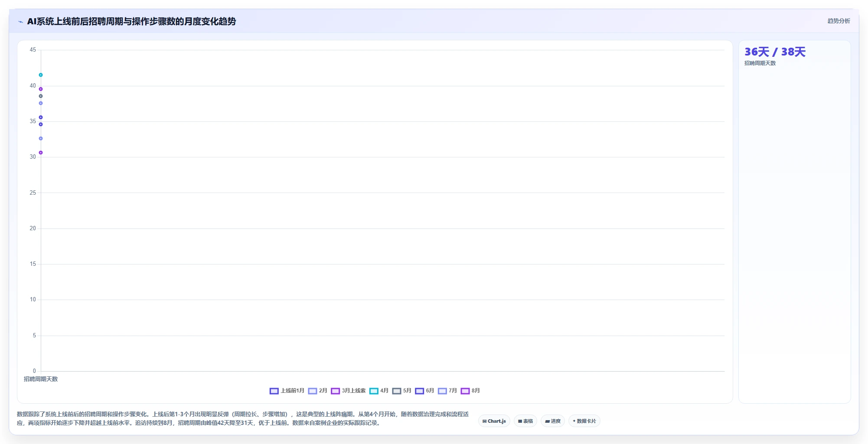Click the 7月 legend color box
The image size is (868, 444).
442,391
